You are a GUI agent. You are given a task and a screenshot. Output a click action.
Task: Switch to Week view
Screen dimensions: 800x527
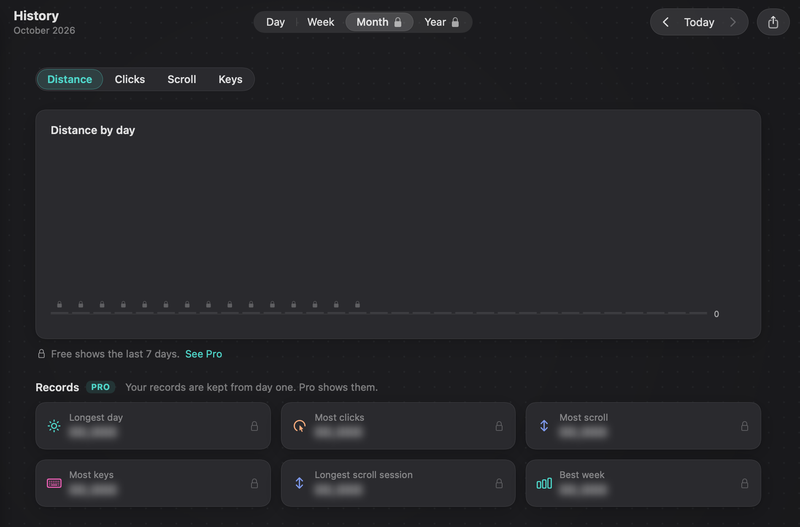320,22
